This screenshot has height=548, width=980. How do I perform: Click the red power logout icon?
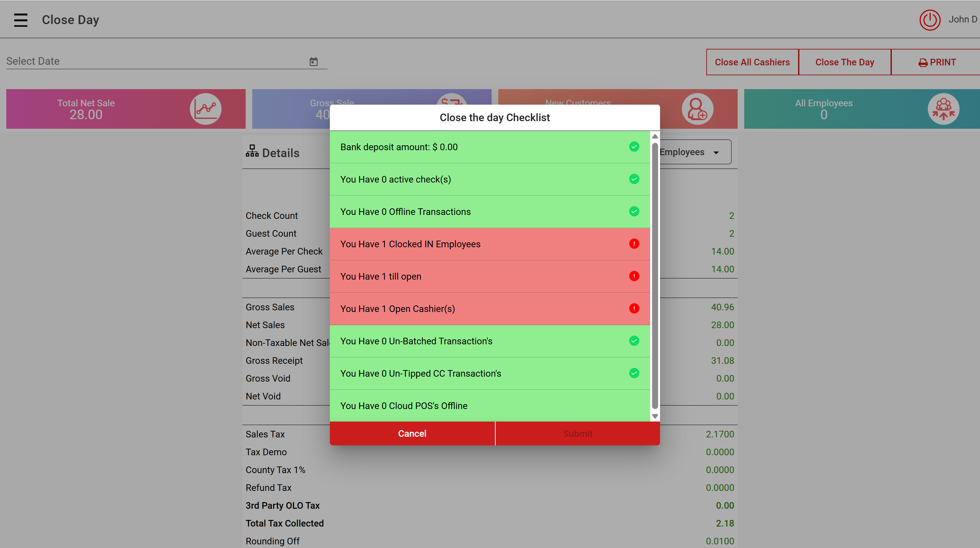click(x=929, y=20)
